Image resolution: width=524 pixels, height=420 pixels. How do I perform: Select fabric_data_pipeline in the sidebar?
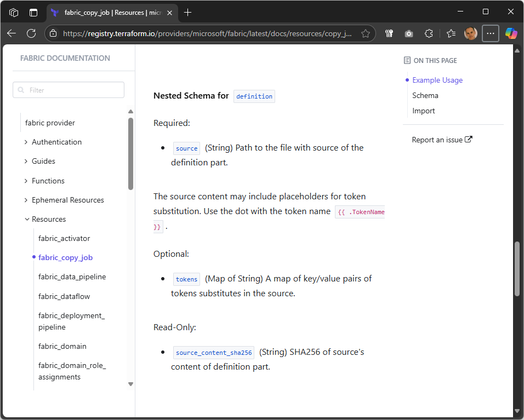[x=72, y=277]
